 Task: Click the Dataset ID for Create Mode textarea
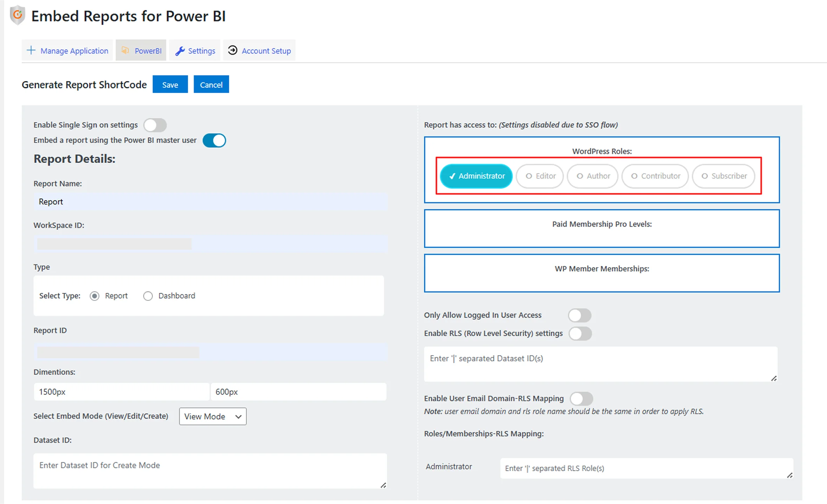210,471
